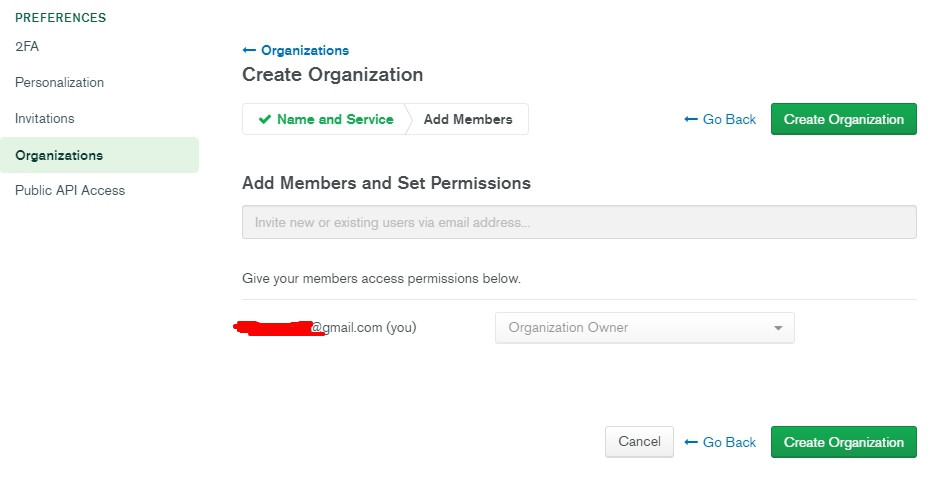
Task: Go to Invitations in the sidebar
Action: (45, 118)
